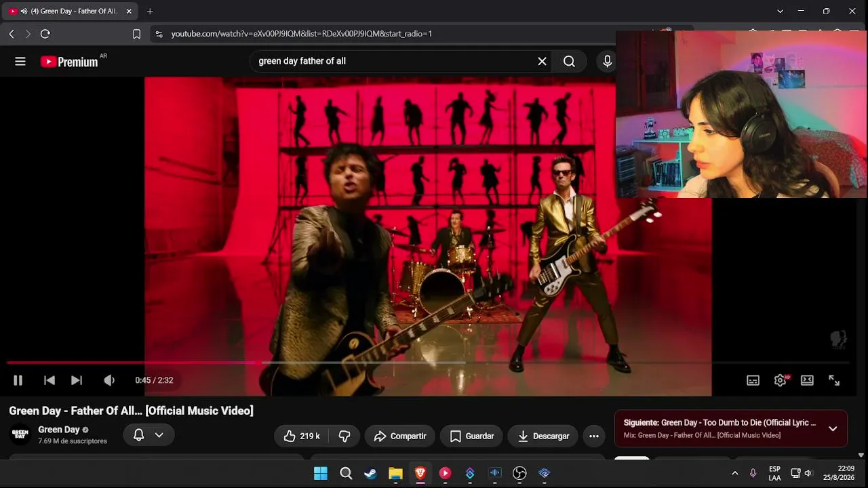This screenshot has width=868, height=488.
Task: Click the '7.69 M de suscriptores' text
Action: 73,441
